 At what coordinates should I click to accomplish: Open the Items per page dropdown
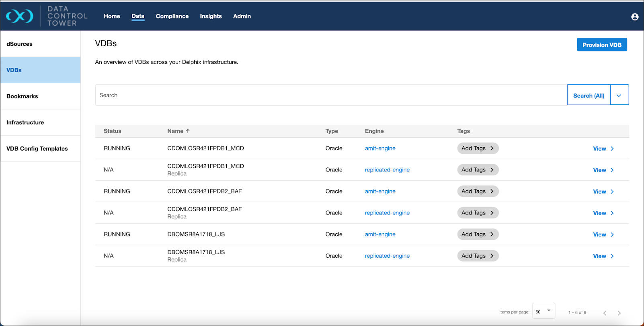[x=544, y=311]
